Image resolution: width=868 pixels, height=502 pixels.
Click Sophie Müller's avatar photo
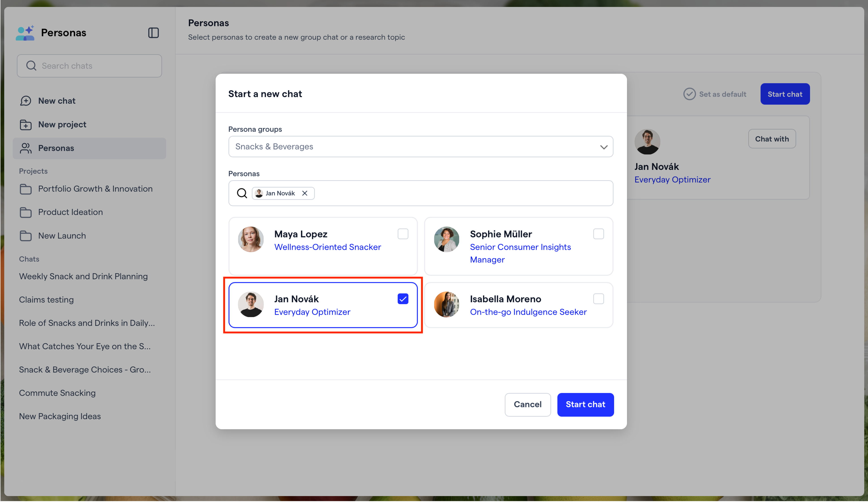coord(446,239)
